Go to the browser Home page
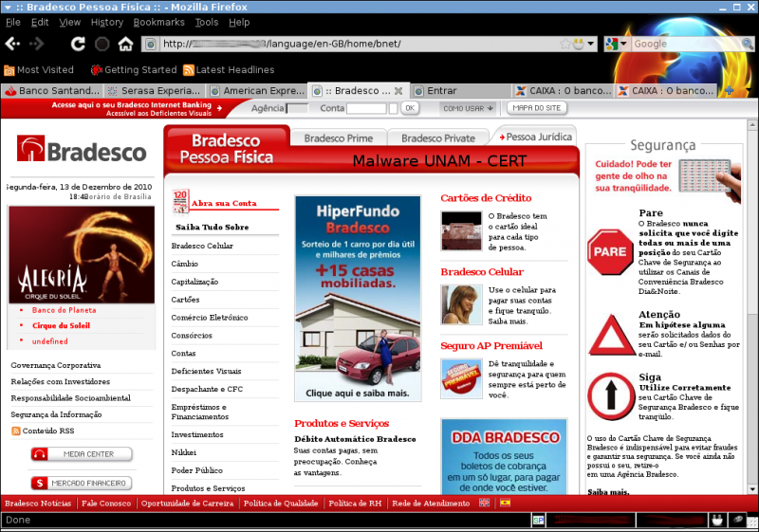The height and width of the screenshot is (532, 759). 126,44
